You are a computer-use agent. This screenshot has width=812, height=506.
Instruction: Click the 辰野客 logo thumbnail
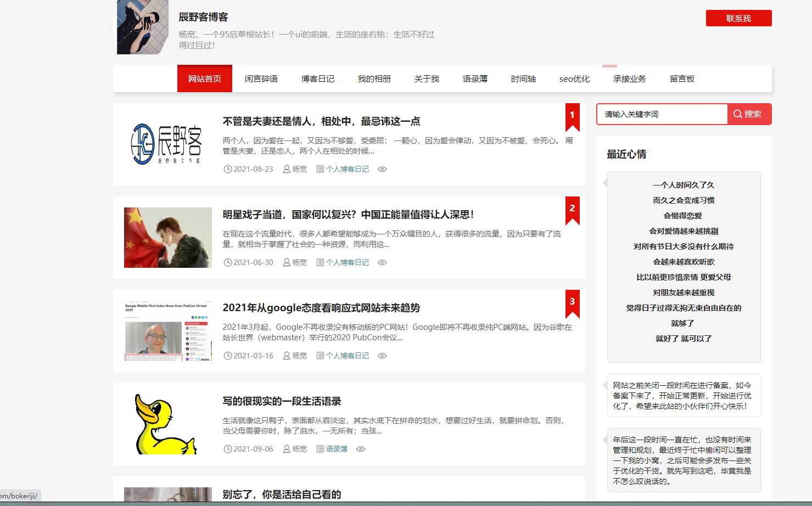click(167, 144)
